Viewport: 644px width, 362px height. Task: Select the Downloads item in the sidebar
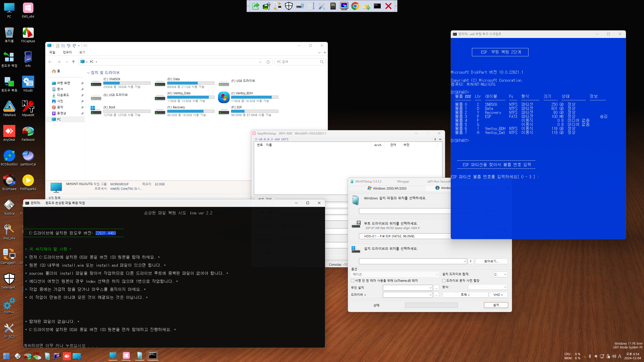63,95
